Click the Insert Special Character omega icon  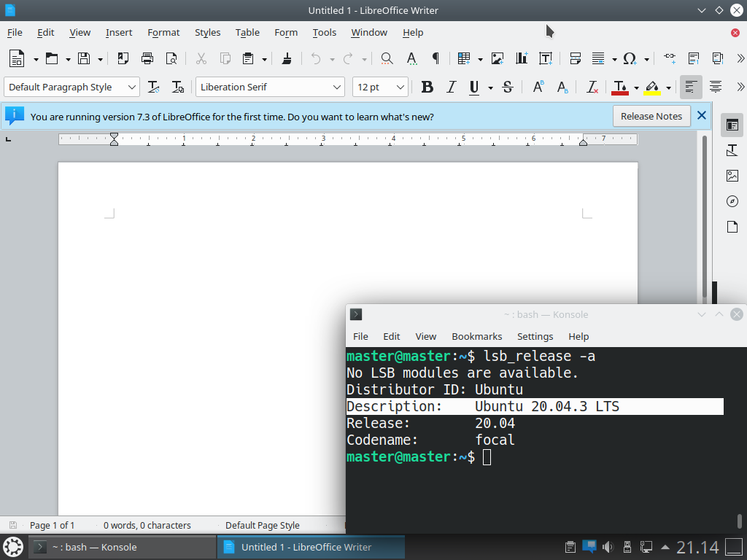coord(630,58)
